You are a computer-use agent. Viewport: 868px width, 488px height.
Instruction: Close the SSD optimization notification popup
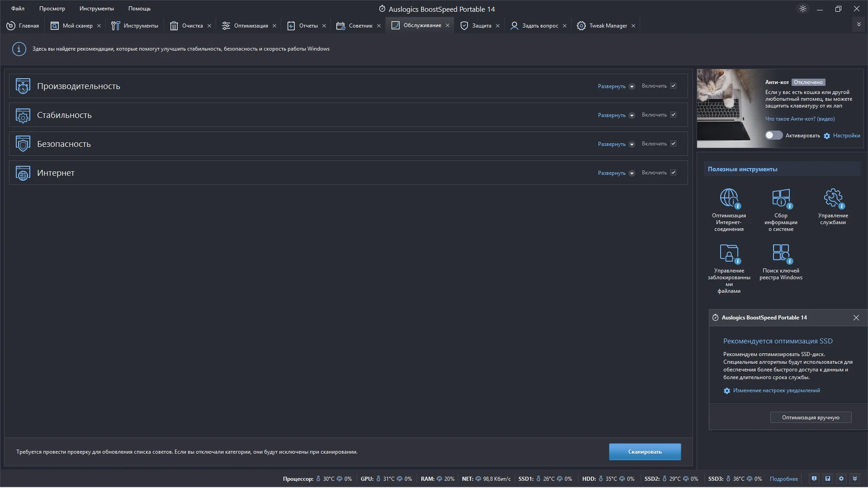(x=856, y=318)
